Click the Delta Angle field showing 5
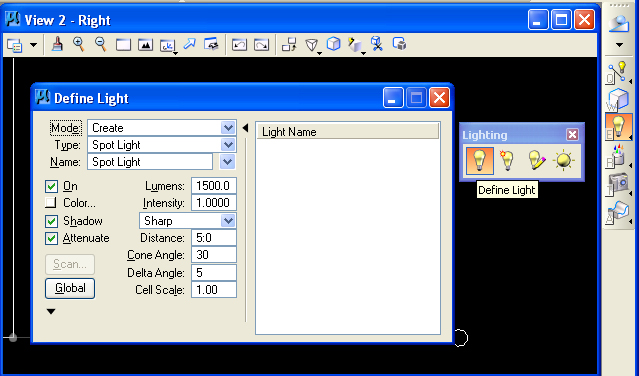639x376 pixels. [214, 273]
